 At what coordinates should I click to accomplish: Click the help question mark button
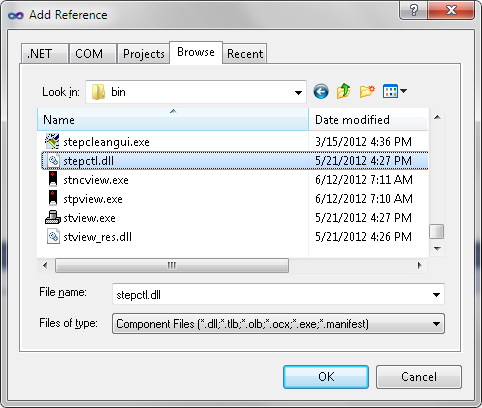[x=413, y=10]
